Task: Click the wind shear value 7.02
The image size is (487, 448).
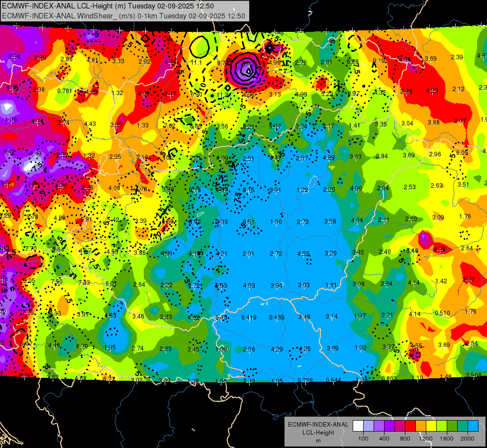Action: coord(170,126)
